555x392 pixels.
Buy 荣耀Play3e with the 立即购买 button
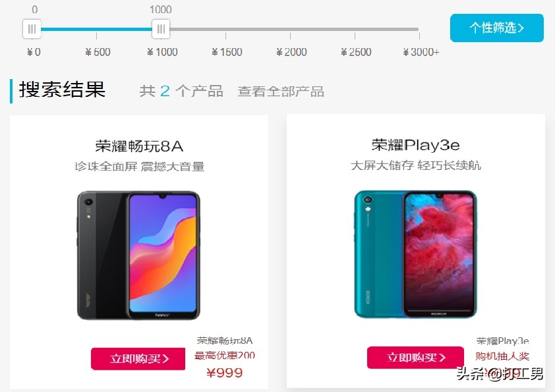click(415, 357)
